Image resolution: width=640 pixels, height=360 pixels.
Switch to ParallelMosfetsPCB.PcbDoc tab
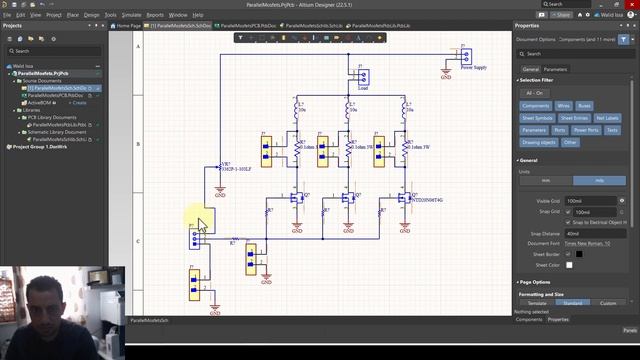pyautogui.click(x=245, y=26)
